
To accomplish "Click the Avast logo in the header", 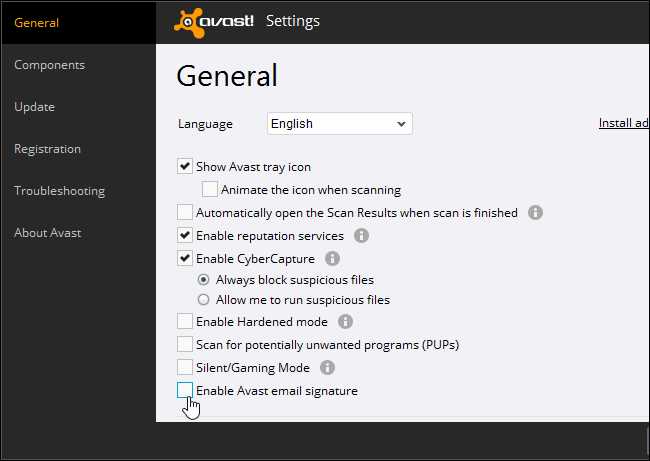I will [214, 21].
